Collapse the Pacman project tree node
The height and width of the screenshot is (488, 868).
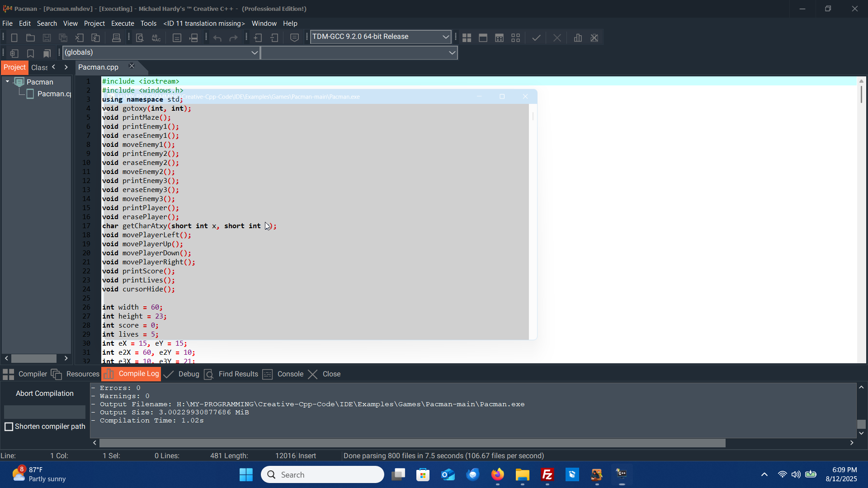[x=7, y=82]
